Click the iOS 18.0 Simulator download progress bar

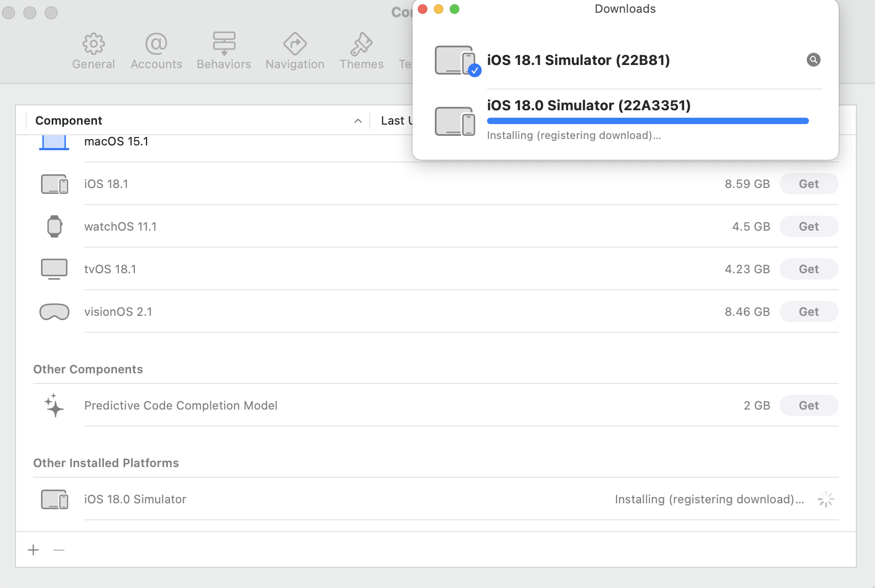(647, 121)
